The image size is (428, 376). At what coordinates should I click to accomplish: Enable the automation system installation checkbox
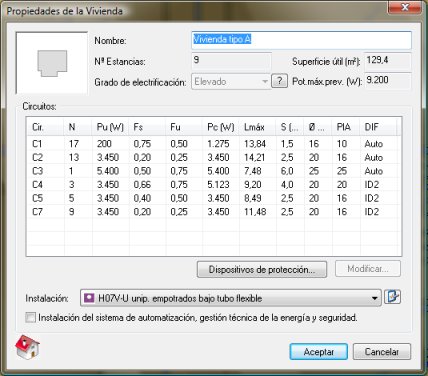click(x=30, y=317)
